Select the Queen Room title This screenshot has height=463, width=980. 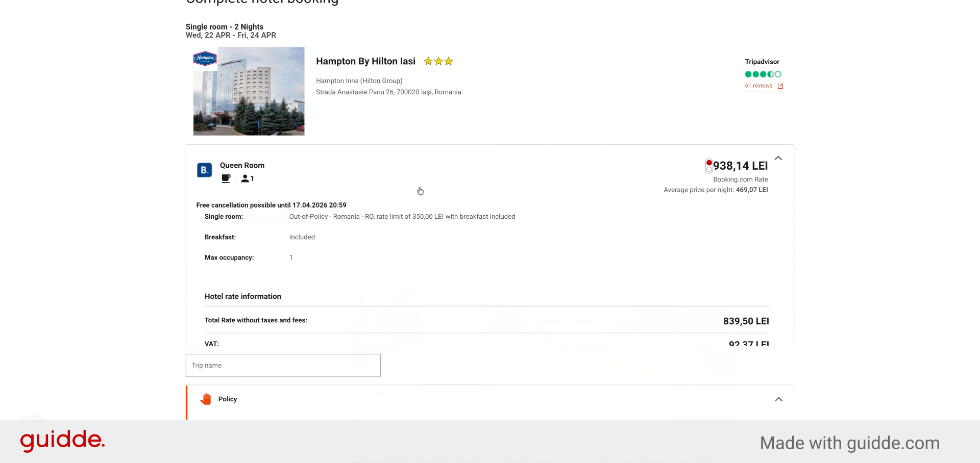tap(242, 165)
